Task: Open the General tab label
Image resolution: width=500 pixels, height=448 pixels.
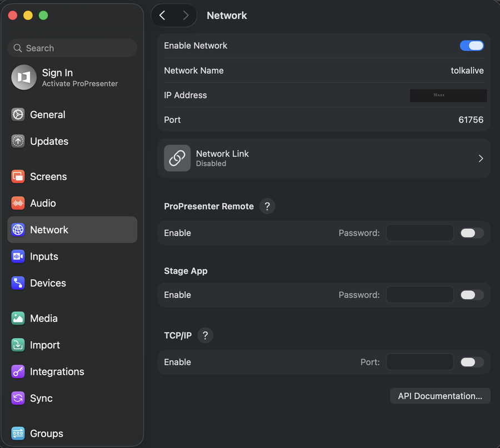Action: 48,115
